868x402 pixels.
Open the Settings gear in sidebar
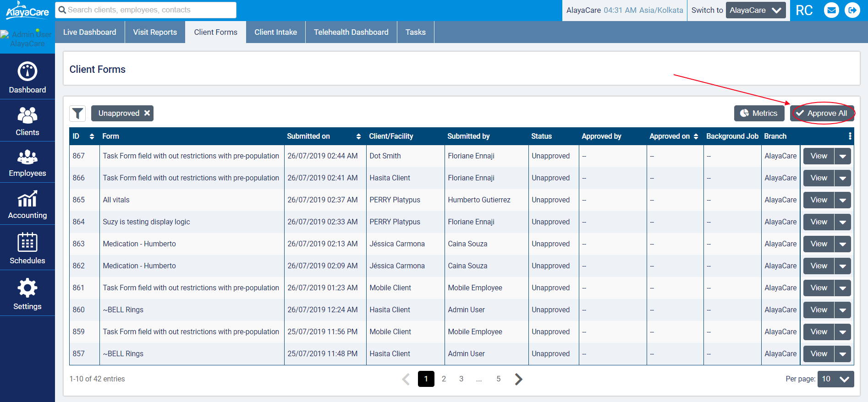pyautogui.click(x=27, y=293)
